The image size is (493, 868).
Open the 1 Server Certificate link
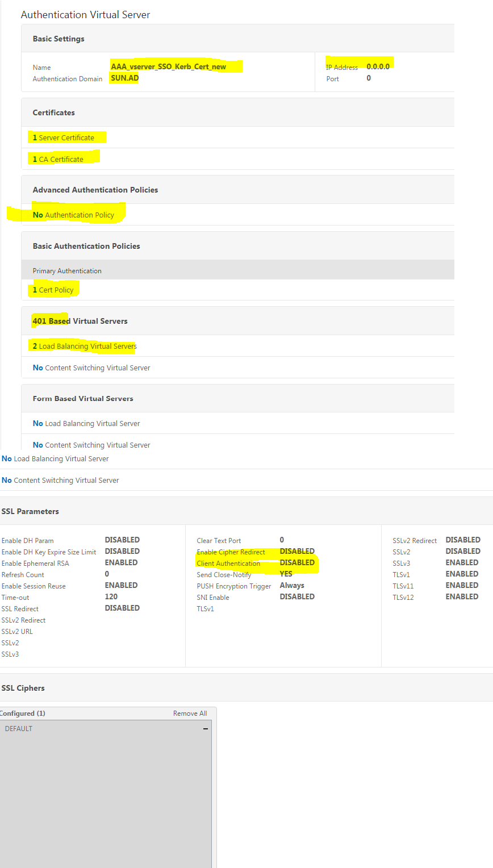tap(66, 137)
